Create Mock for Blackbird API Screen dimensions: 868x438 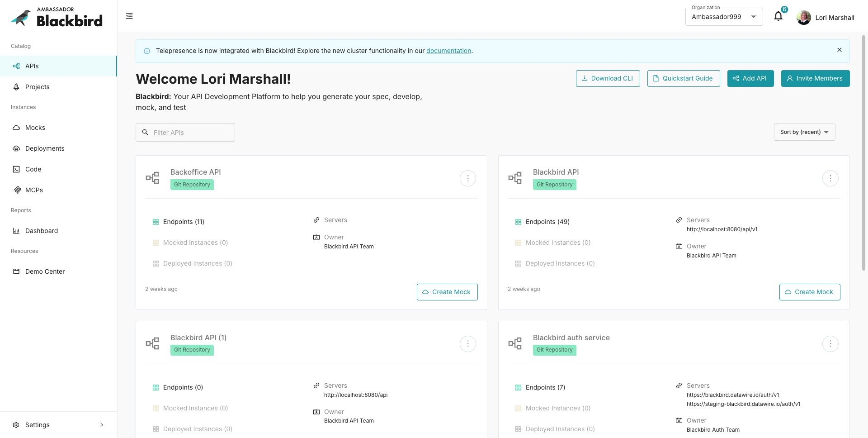click(810, 292)
